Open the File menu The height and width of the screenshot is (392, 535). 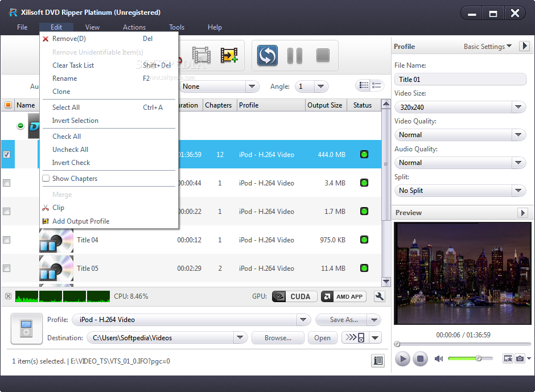click(x=22, y=27)
